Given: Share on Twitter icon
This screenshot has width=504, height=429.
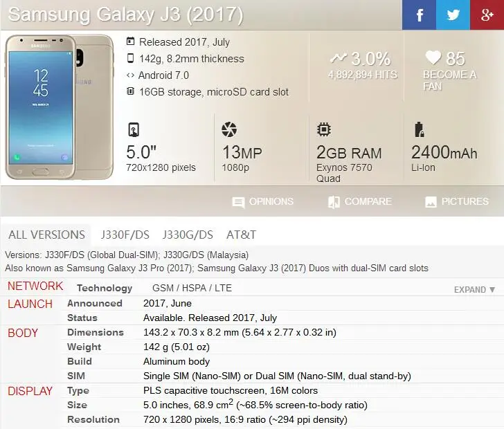Looking at the screenshot, I should pyautogui.click(x=453, y=15).
